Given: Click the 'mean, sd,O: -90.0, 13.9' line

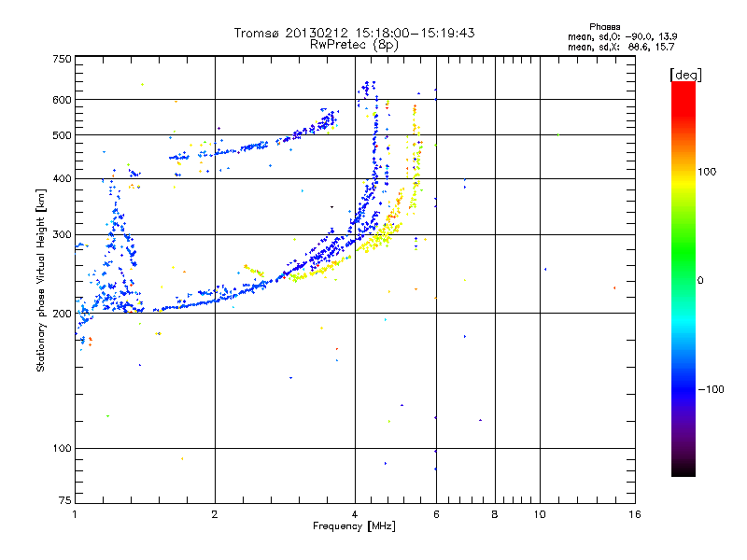Looking at the screenshot, I should [x=622, y=36].
